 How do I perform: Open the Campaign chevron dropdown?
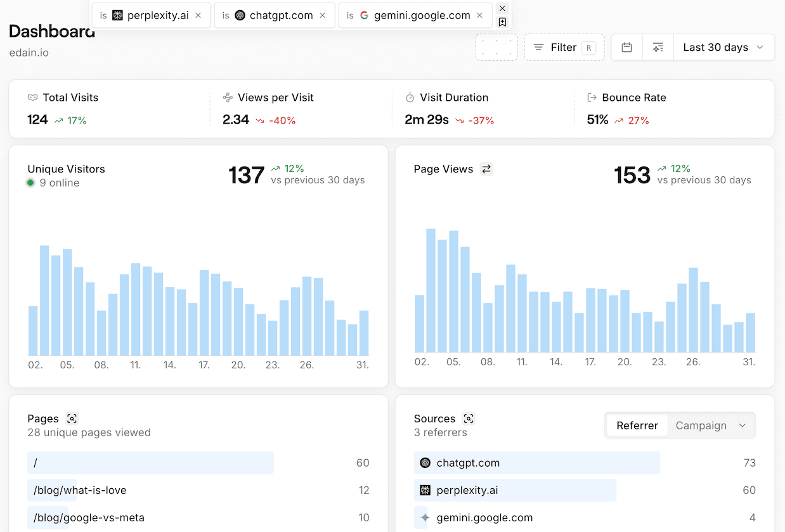point(742,425)
